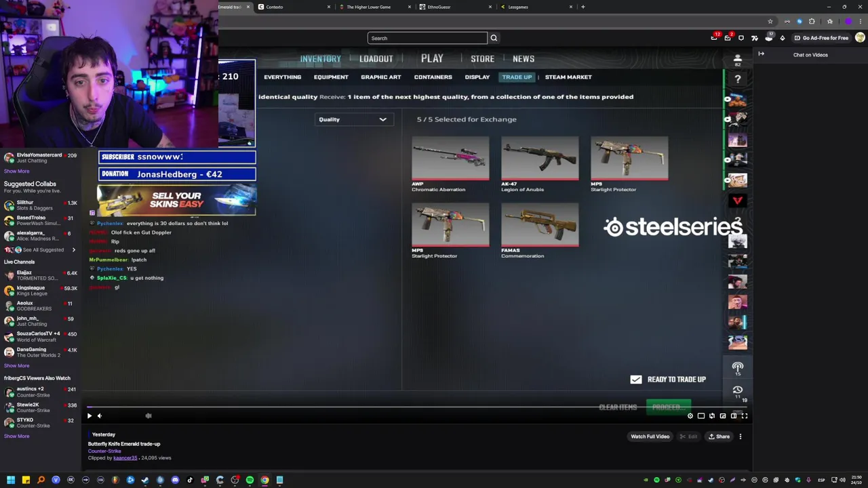Seek on the clip progress bar

(417, 408)
